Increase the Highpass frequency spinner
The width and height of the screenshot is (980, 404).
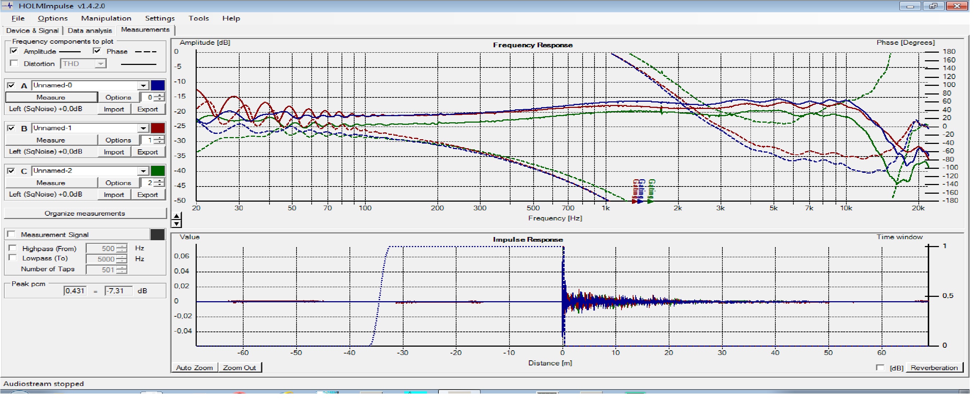point(122,246)
